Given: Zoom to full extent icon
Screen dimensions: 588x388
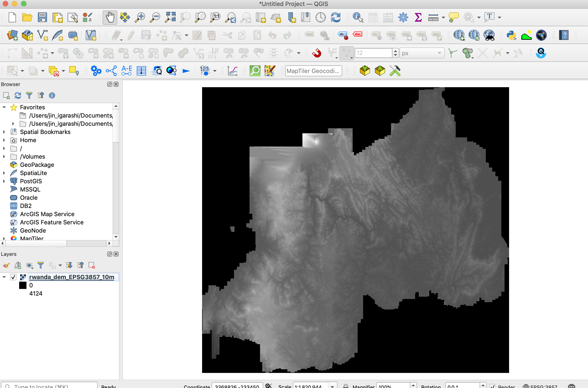Looking at the screenshot, I should 170,17.
